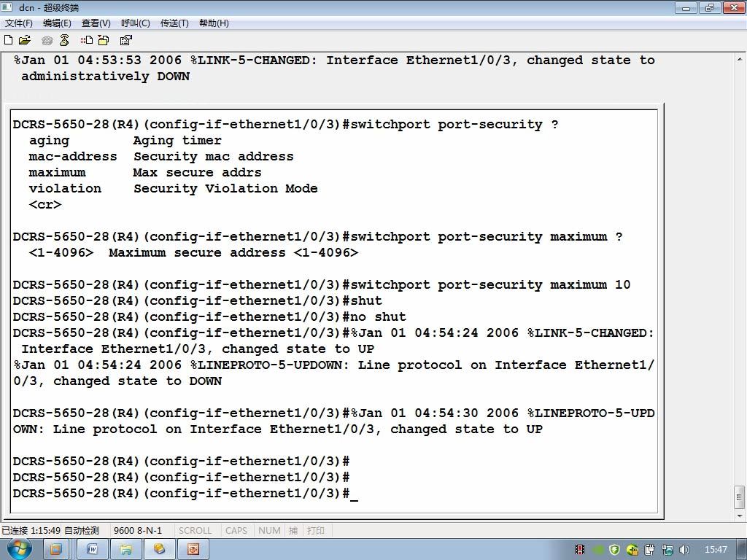Click the '打印' status bar indicator

(x=315, y=531)
